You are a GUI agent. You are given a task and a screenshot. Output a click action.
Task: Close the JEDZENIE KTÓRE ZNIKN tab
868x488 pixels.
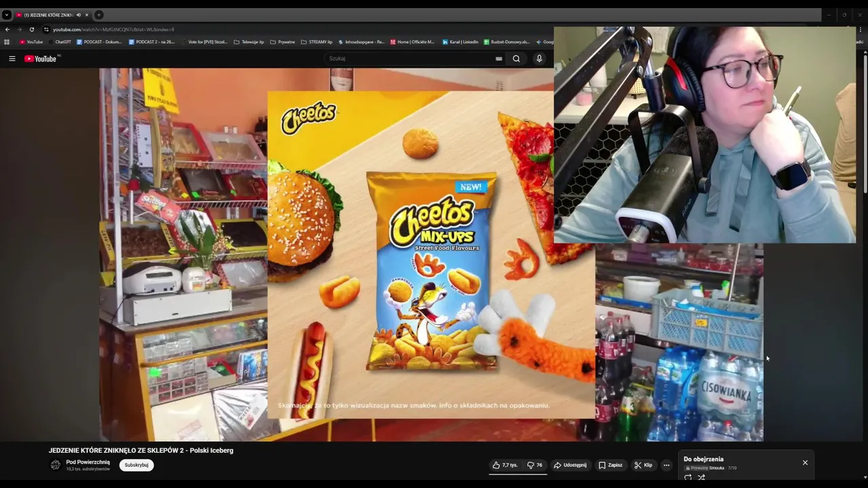tap(87, 15)
